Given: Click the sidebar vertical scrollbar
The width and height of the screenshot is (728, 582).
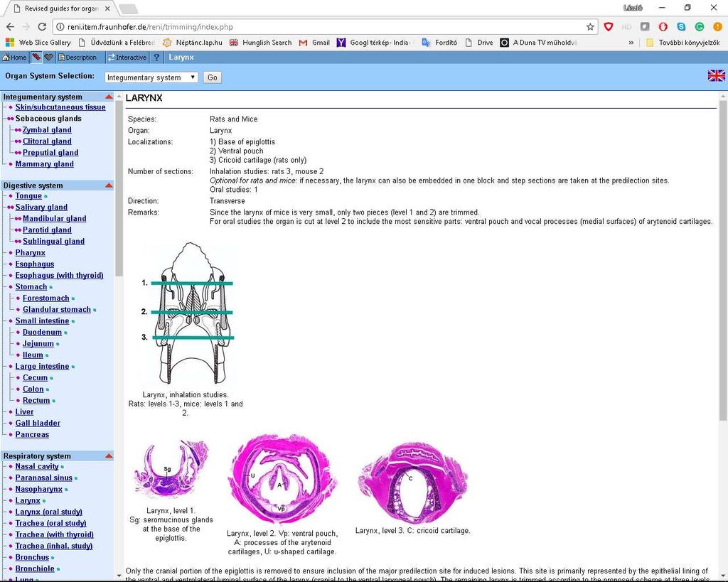Looking at the screenshot, I should (119, 188).
